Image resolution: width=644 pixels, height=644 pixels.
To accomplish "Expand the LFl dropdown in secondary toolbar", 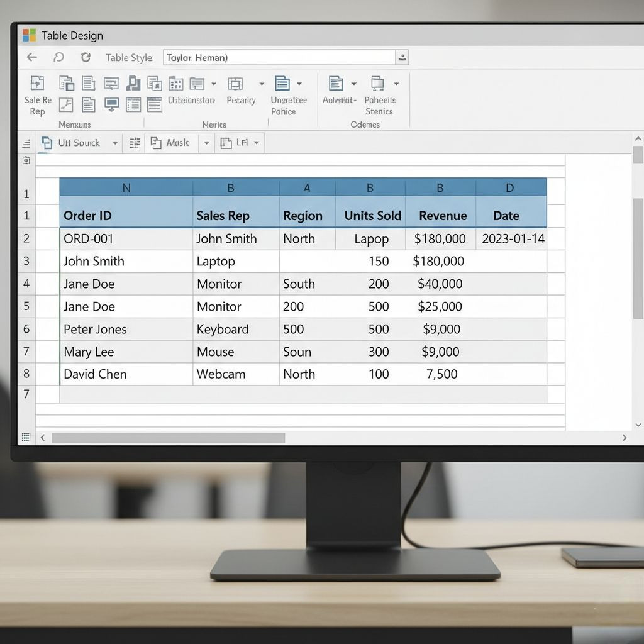I will point(257,143).
